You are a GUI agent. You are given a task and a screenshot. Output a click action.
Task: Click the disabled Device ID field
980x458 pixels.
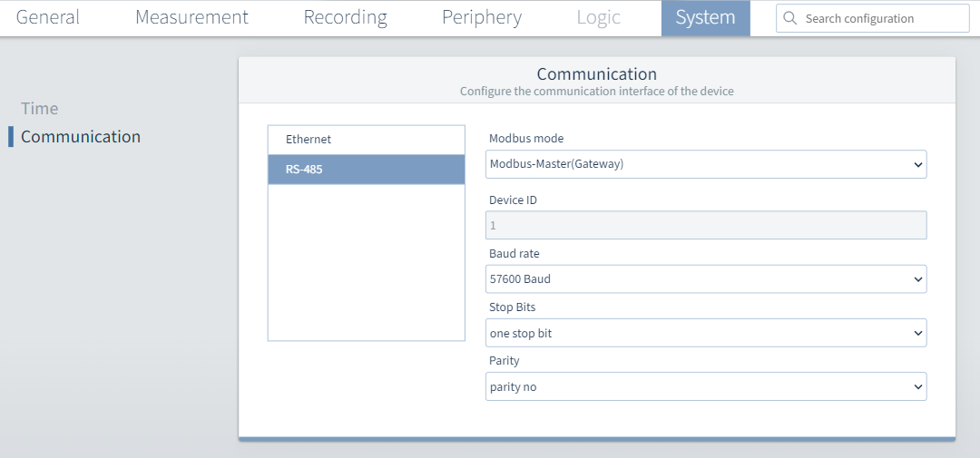click(x=706, y=225)
